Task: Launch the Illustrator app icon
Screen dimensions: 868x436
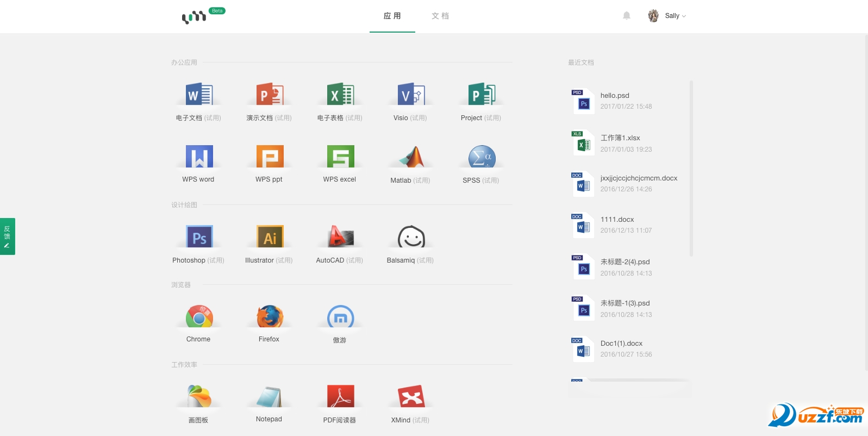Action: [x=270, y=236]
